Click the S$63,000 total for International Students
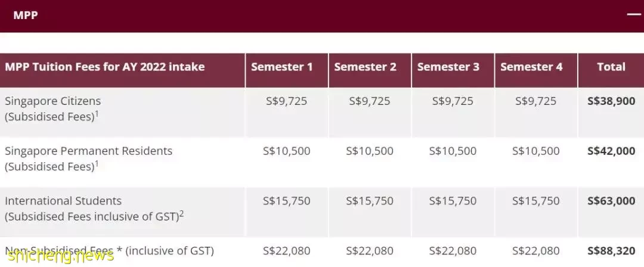644x267 pixels. [611, 201]
